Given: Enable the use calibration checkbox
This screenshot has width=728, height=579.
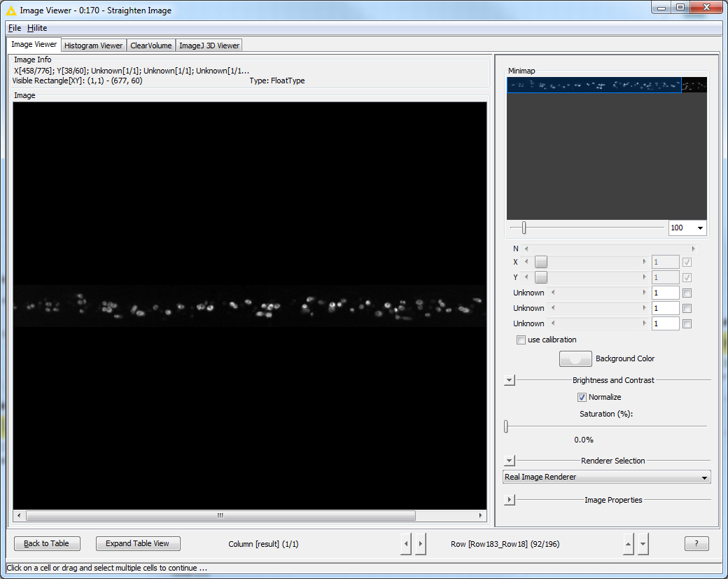Looking at the screenshot, I should point(521,340).
